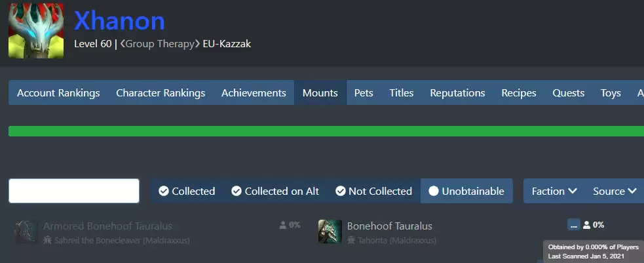Open the Faction dropdown
The height and width of the screenshot is (263, 644).
pyautogui.click(x=554, y=191)
